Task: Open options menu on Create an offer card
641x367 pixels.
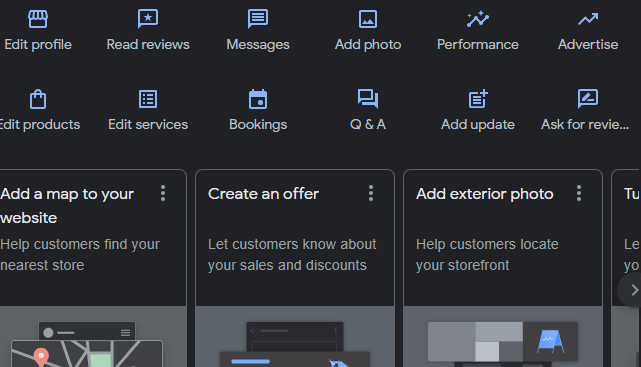Action: pyautogui.click(x=371, y=193)
